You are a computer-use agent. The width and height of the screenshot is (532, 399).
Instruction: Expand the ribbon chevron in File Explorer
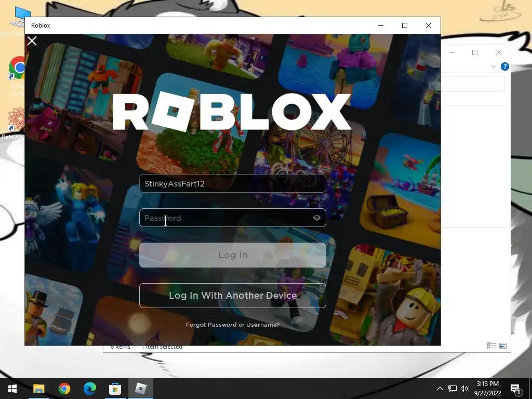(x=494, y=66)
